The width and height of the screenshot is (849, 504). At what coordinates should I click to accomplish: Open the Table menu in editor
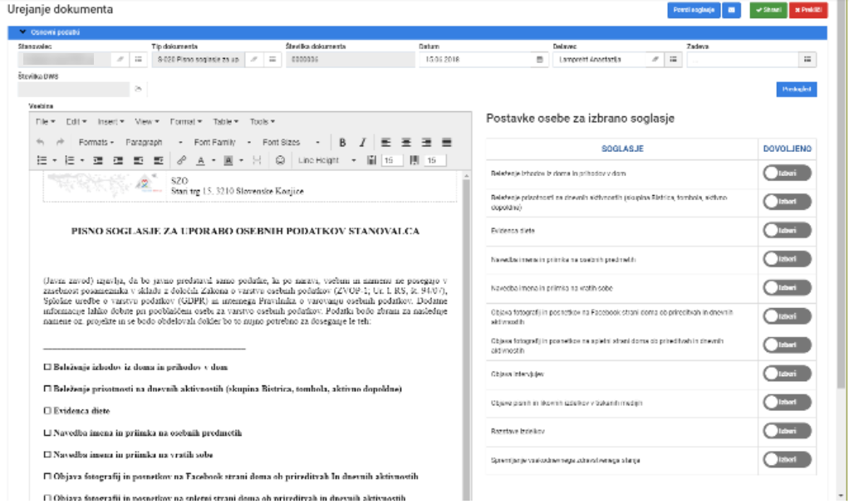[225, 122]
